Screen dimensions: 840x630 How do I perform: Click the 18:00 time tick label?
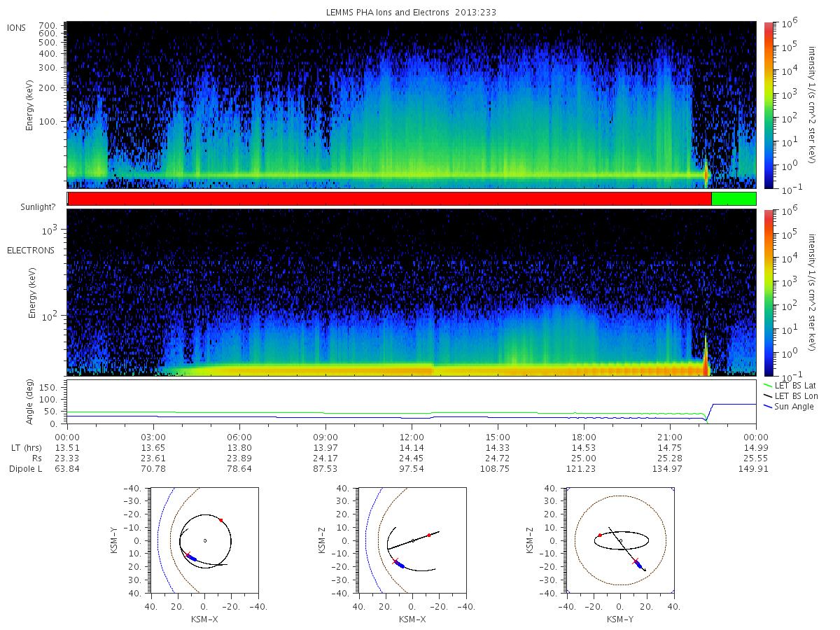[x=584, y=436]
